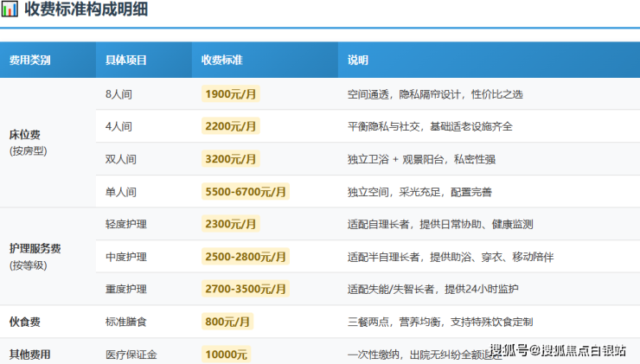
Task: Click the 5500-6700元/月 price badge
Action: 245,191
